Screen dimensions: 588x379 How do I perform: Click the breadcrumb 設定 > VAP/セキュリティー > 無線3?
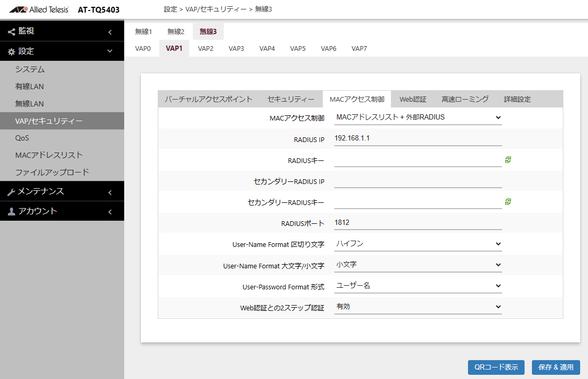tap(218, 9)
